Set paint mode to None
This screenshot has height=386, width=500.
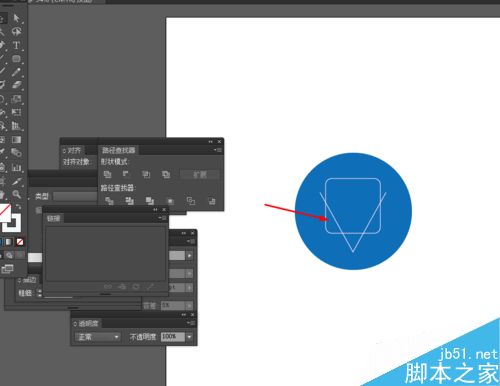[x=20, y=242]
